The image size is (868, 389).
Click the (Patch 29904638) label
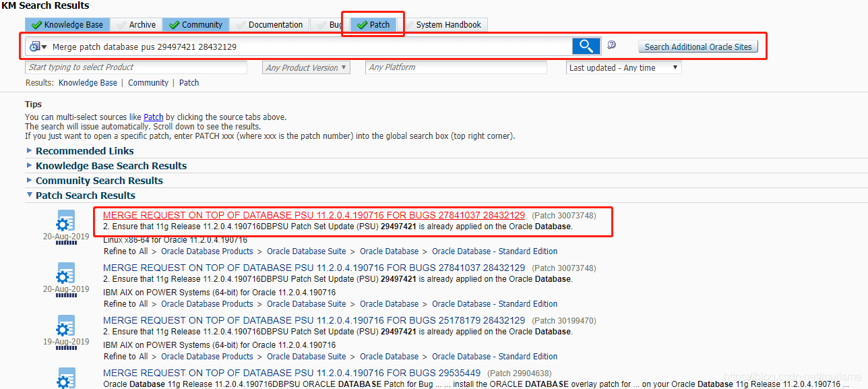pyautogui.click(x=520, y=373)
